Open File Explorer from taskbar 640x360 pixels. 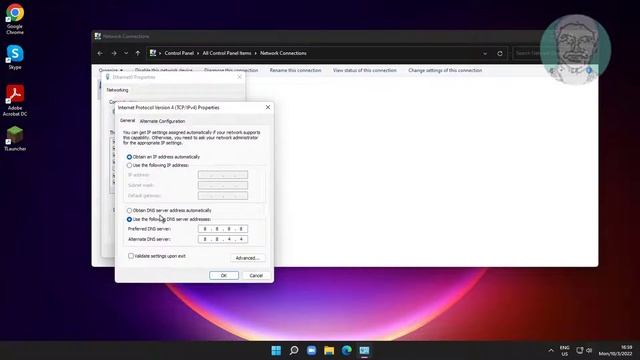[x=329, y=351]
